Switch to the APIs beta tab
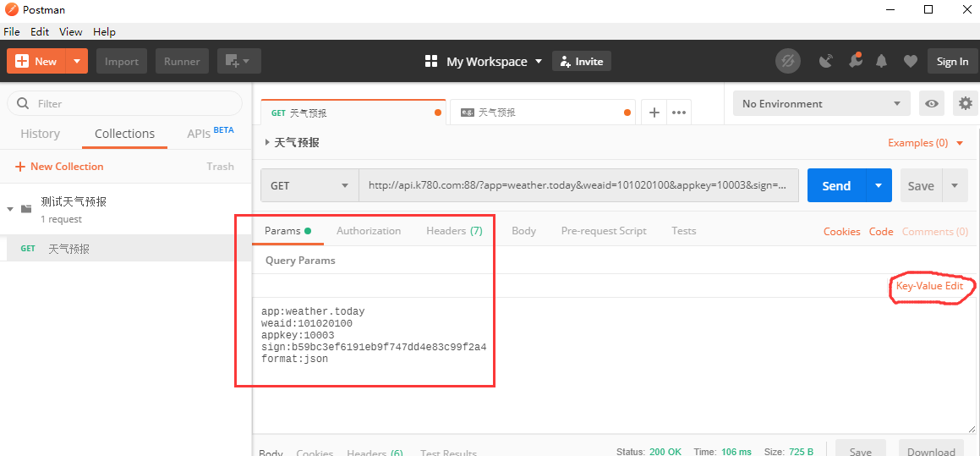Screen dimensions: 980x456 click(x=211, y=133)
